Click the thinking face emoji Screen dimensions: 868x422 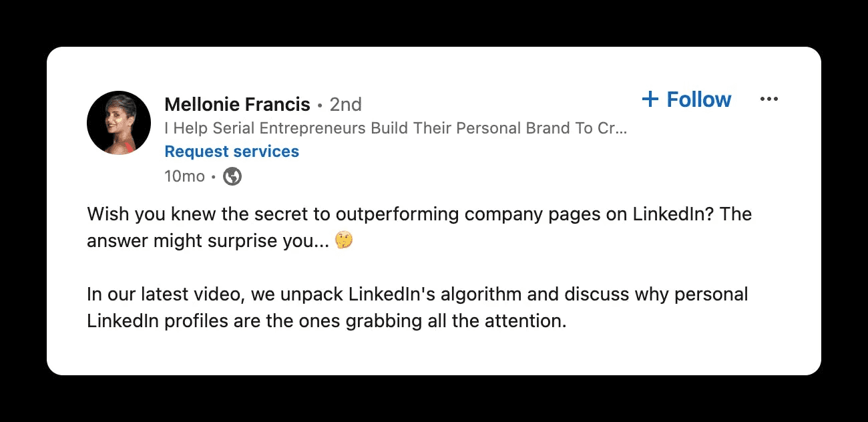coord(344,241)
